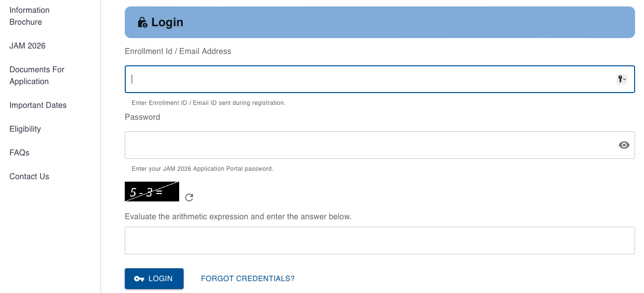Screen dimensions: 644x293
Task: Navigate to the FAQs page
Action: point(19,152)
